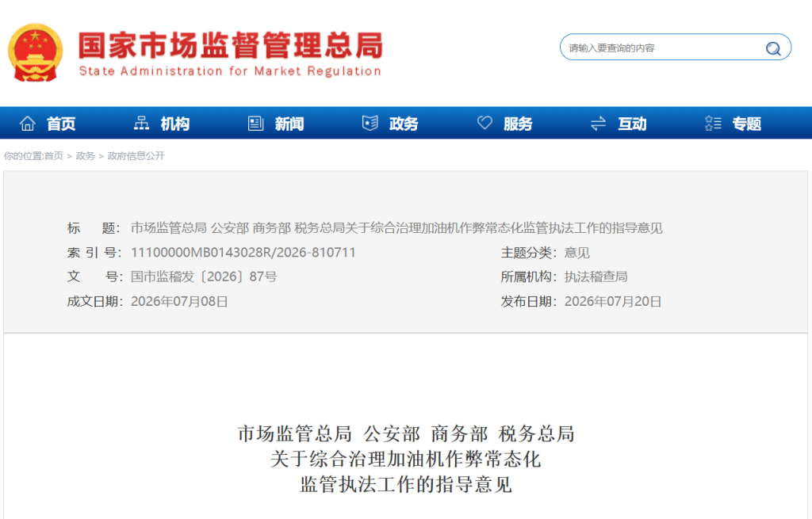
Task: Open the 互动 navigation item
Action: (632, 124)
